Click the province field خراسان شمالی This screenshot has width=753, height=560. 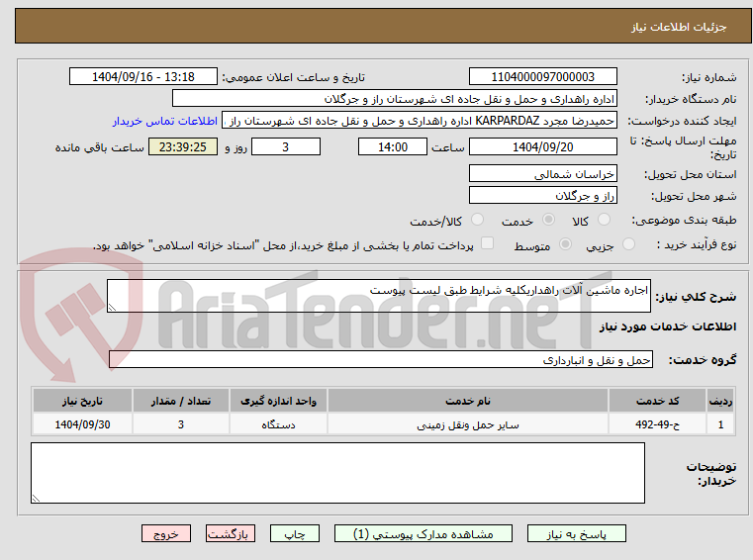coord(542,173)
